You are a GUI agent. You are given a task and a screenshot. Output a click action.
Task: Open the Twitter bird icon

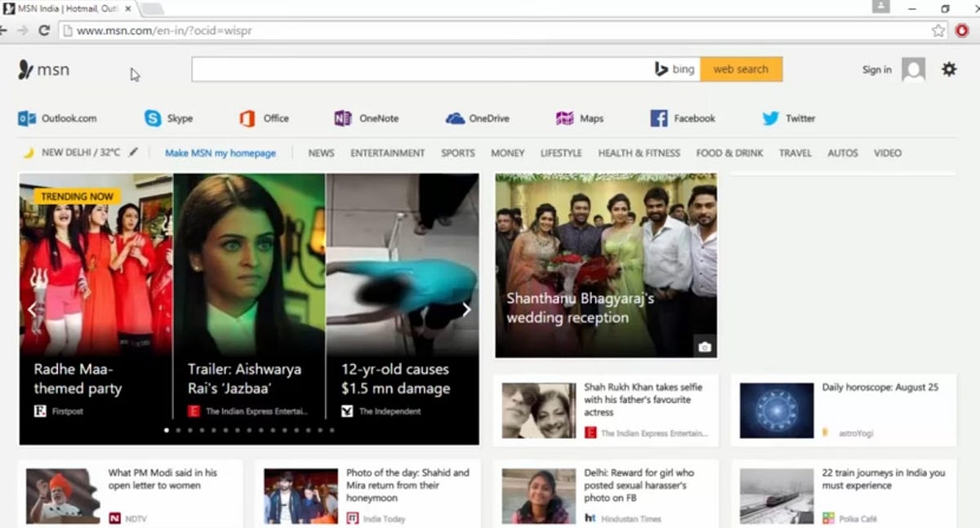point(770,118)
